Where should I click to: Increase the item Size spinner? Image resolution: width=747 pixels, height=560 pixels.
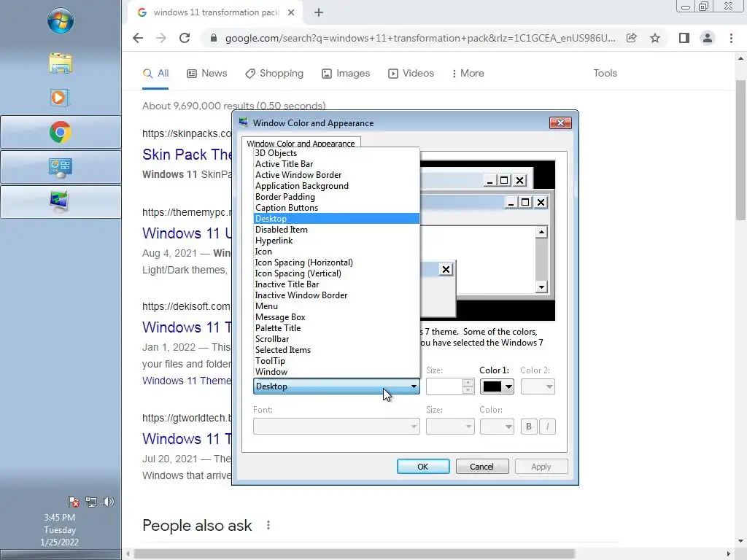(x=468, y=383)
